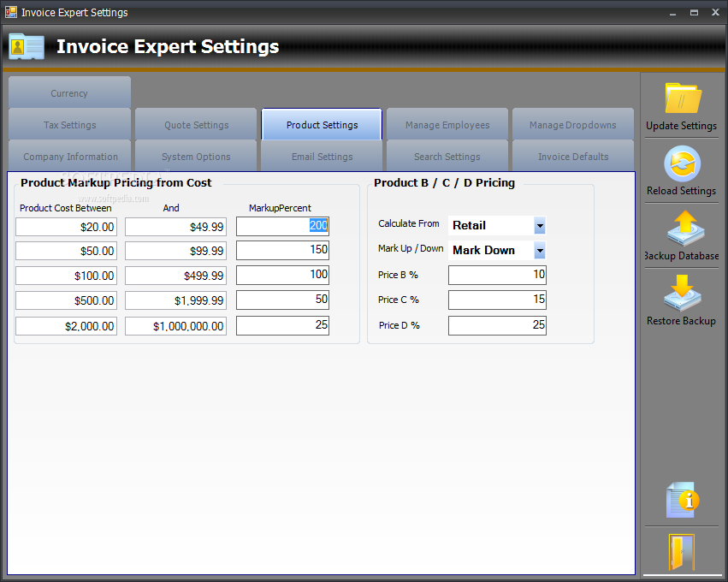728x582 pixels.
Task: Close the Invoice Expert Settings window
Action: point(715,13)
